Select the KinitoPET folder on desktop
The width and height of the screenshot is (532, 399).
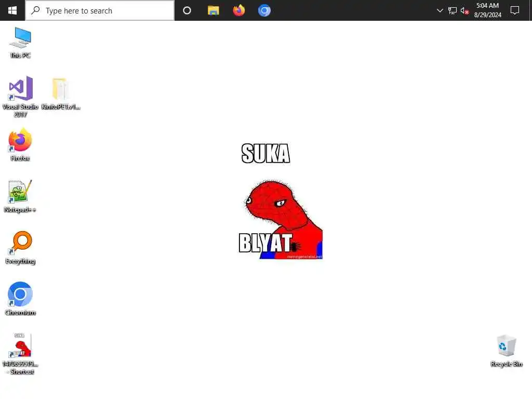tap(61, 94)
